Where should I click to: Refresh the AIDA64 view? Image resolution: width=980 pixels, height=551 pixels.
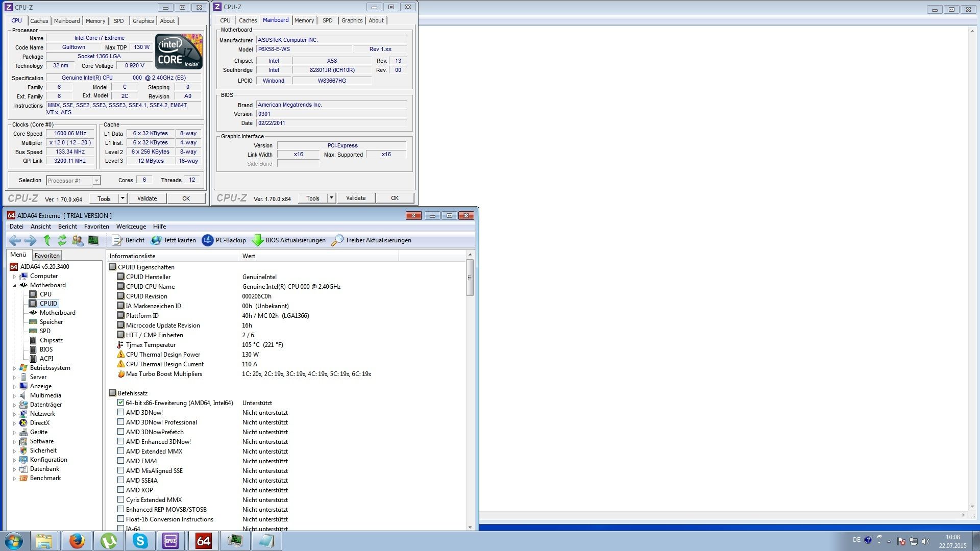click(x=62, y=240)
